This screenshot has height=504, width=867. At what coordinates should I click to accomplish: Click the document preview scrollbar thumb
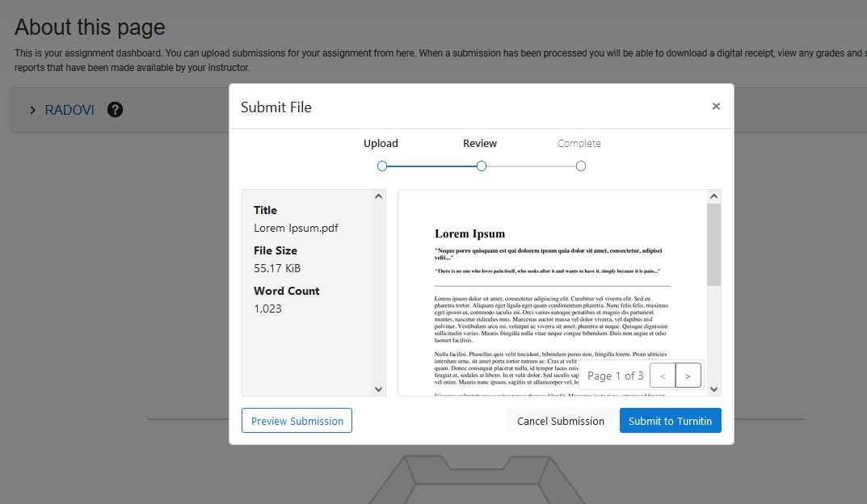(713, 245)
